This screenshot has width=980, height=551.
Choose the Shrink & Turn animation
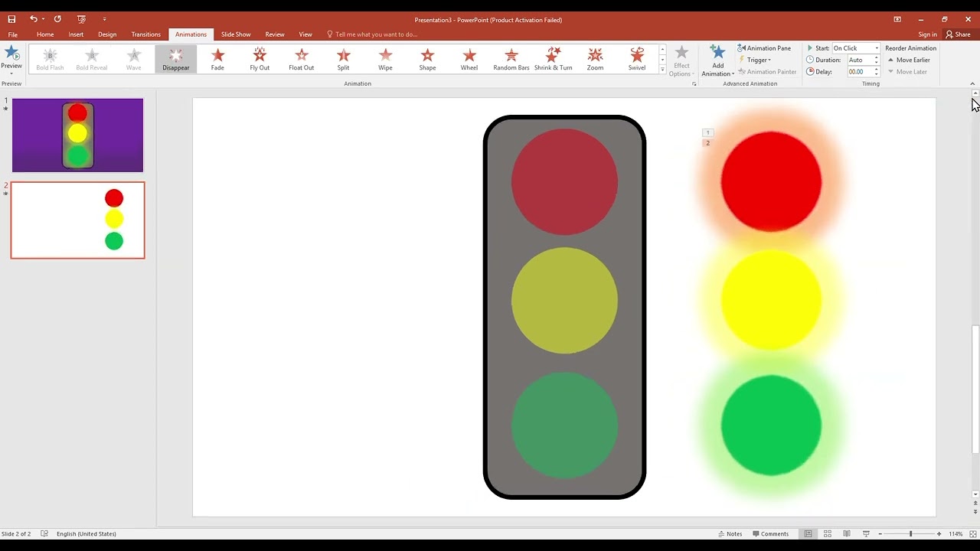coord(553,59)
